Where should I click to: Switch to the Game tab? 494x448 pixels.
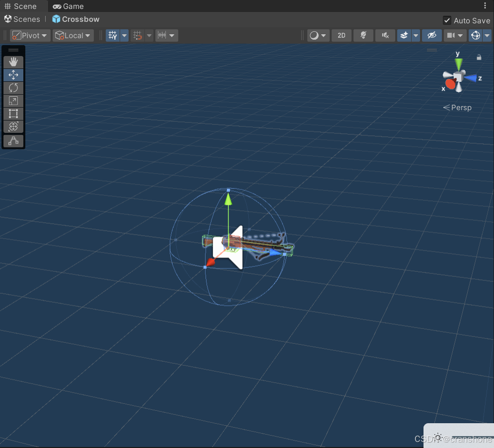[69, 6]
